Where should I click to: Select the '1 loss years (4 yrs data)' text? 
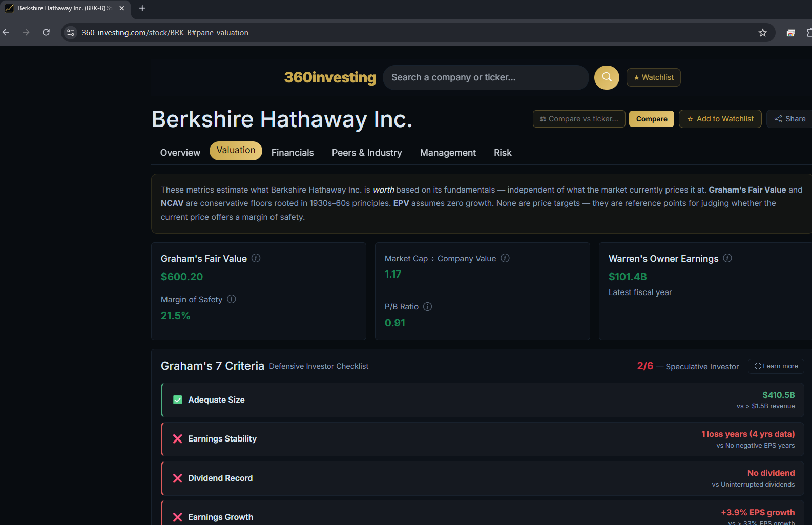(748, 434)
